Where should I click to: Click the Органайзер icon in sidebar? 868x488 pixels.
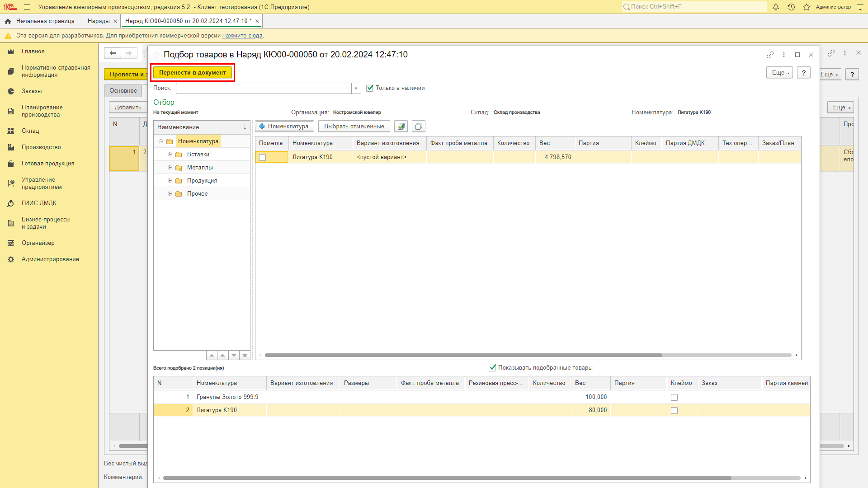coord(11,243)
